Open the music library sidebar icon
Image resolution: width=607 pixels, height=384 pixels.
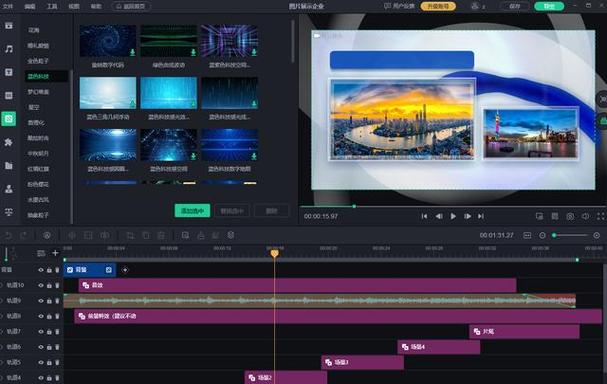(x=9, y=49)
